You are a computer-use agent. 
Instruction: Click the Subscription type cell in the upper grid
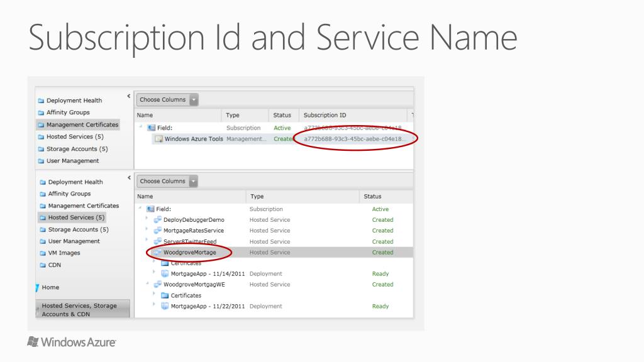point(243,128)
